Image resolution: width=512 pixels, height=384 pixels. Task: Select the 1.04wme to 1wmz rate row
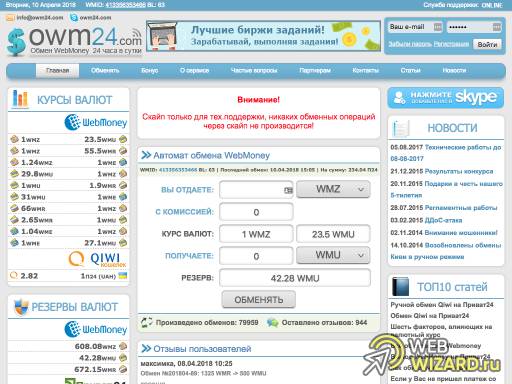pyautogui.click(x=68, y=231)
